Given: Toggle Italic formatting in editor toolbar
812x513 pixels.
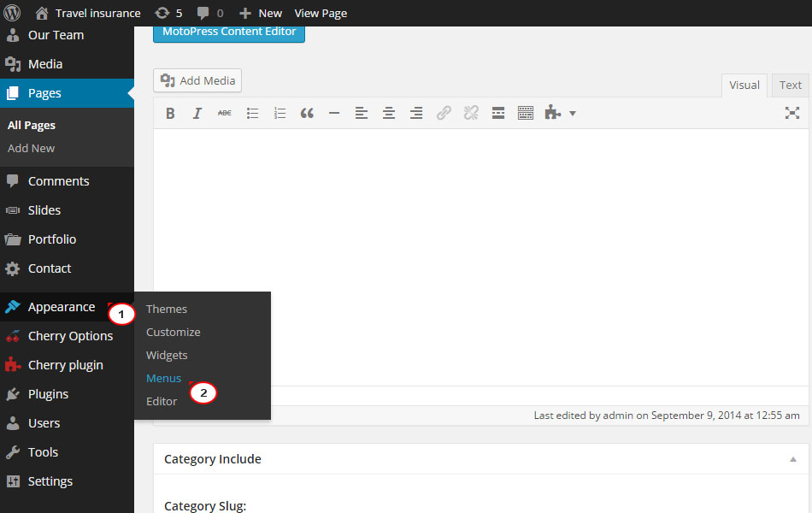Looking at the screenshot, I should tap(197, 113).
